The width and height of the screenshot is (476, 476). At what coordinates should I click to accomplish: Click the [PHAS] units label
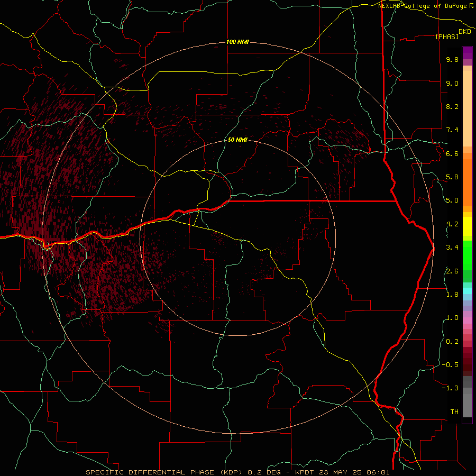coord(447,36)
